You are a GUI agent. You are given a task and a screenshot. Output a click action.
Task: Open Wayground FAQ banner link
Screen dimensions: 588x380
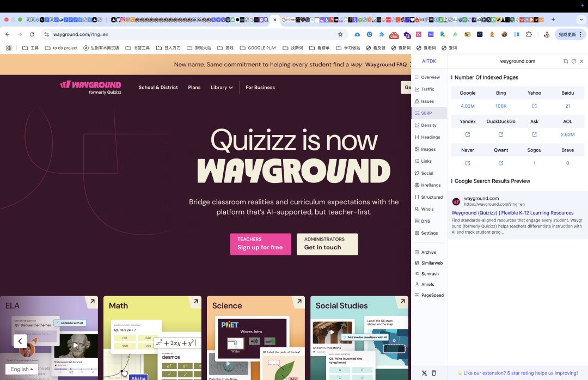(x=386, y=65)
